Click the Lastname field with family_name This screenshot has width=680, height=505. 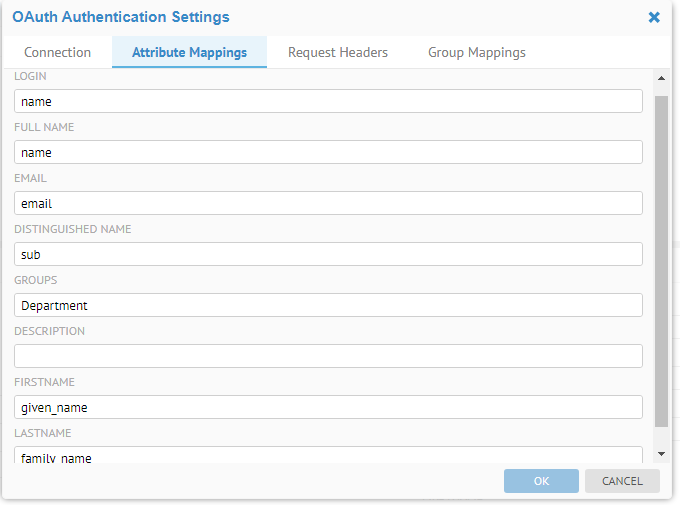click(328, 456)
